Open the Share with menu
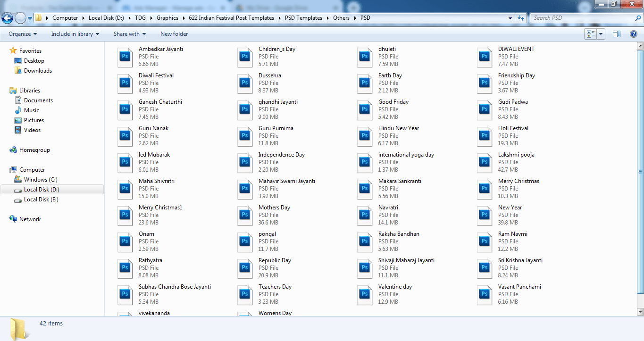The height and width of the screenshot is (341, 644). pos(129,34)
